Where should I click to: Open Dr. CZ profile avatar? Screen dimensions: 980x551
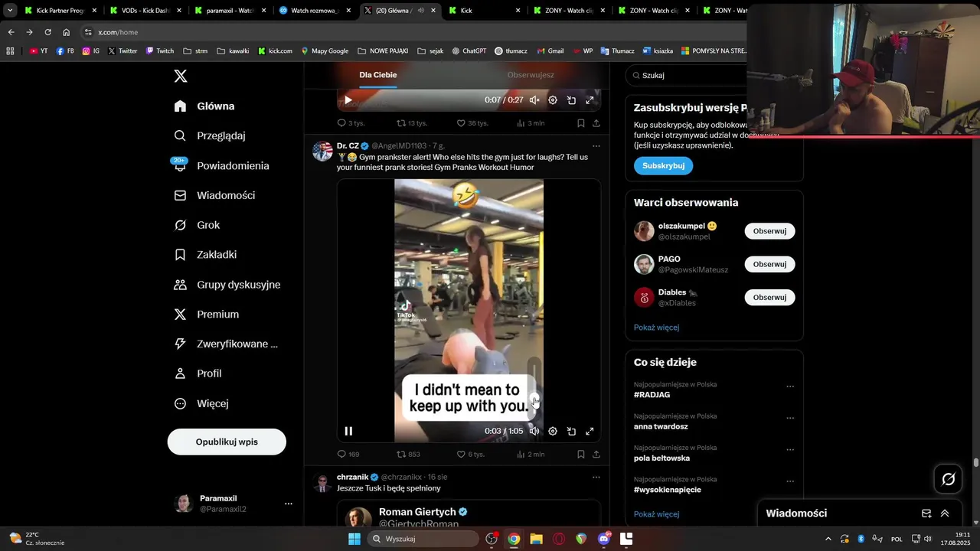tap(322, 151)
